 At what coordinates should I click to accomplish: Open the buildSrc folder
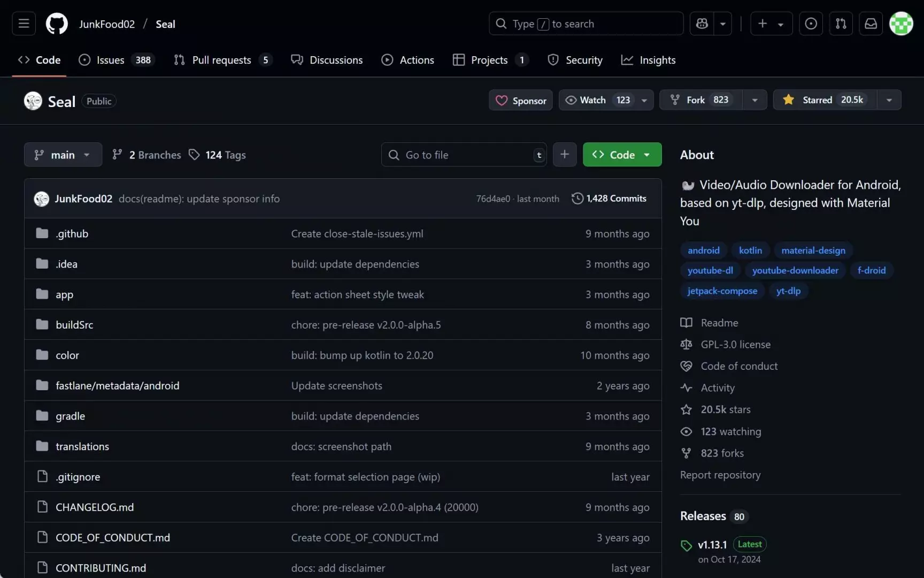click(x=74, y=325)
